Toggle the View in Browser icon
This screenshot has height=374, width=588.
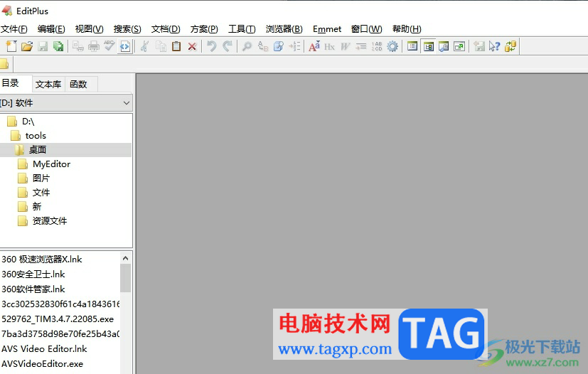(x=125, y=46)
